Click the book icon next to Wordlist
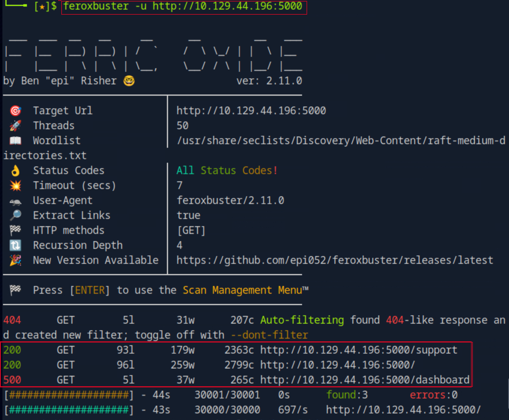This screenshot has width=509, height=420. coord(16,141)
